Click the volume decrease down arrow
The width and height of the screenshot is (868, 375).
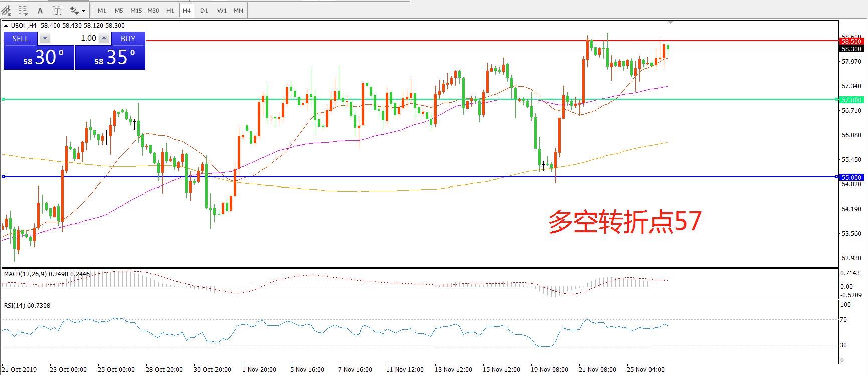[x=45, y=38]
